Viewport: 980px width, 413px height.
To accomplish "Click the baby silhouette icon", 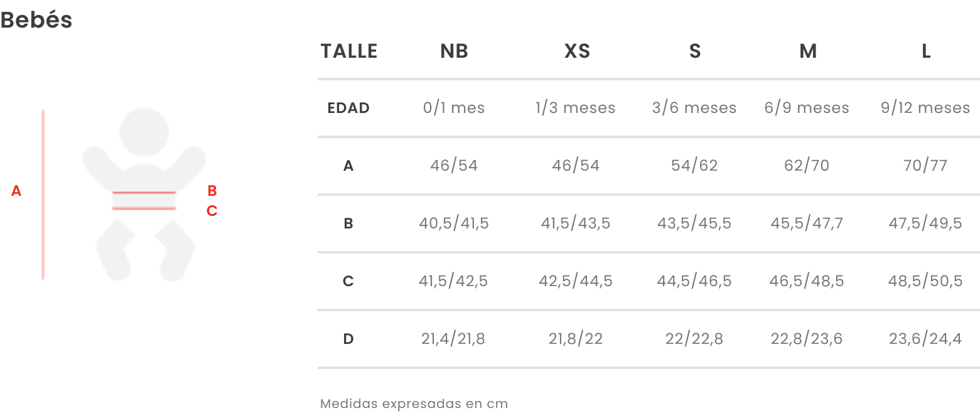I will pos(144,195).
